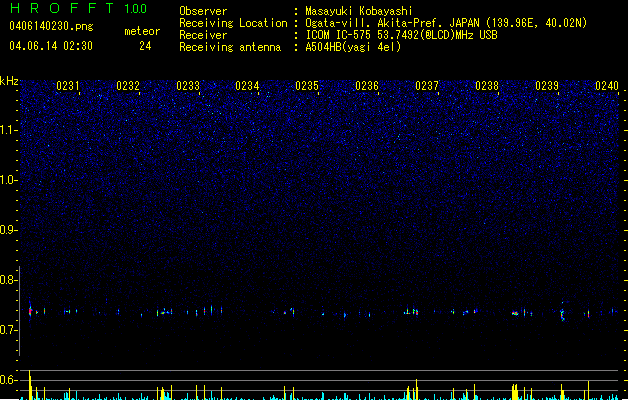The height and width of the screenshot is (400, 629).
Task: Click the 0238 time marker
Action: [x=487, y=86]
